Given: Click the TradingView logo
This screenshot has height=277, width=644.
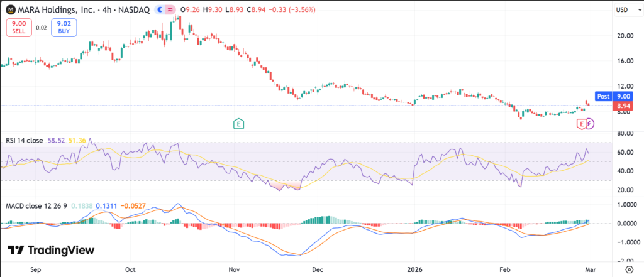Looking at the screenshot, I should click(50, 250).
